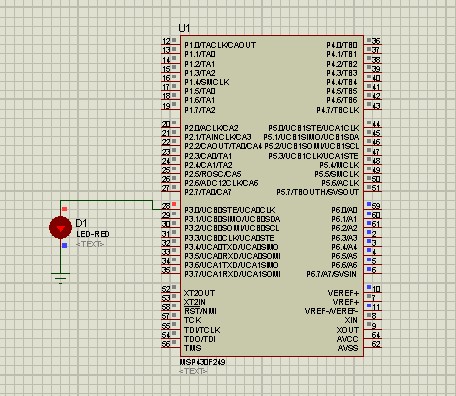
Task: Select the D1 reference label
Action: pos(81,223)
